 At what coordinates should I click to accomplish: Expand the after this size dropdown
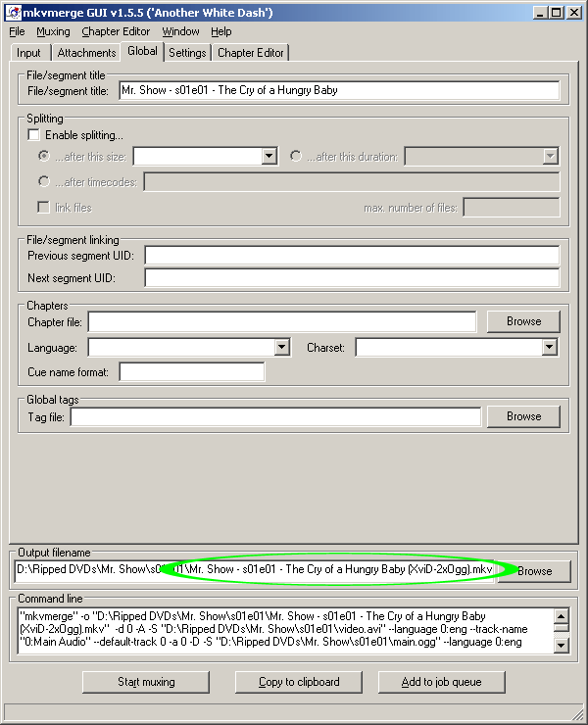click(269, 157)
